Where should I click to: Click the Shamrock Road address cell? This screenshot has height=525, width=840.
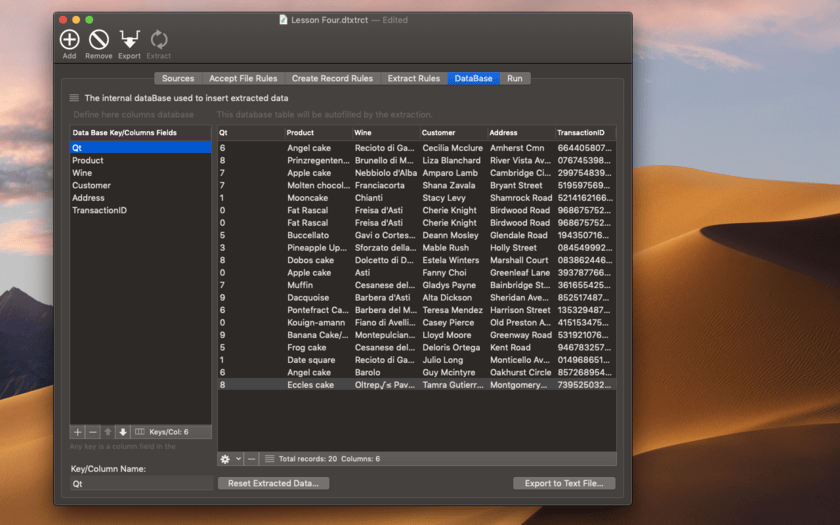coord(521,198)
